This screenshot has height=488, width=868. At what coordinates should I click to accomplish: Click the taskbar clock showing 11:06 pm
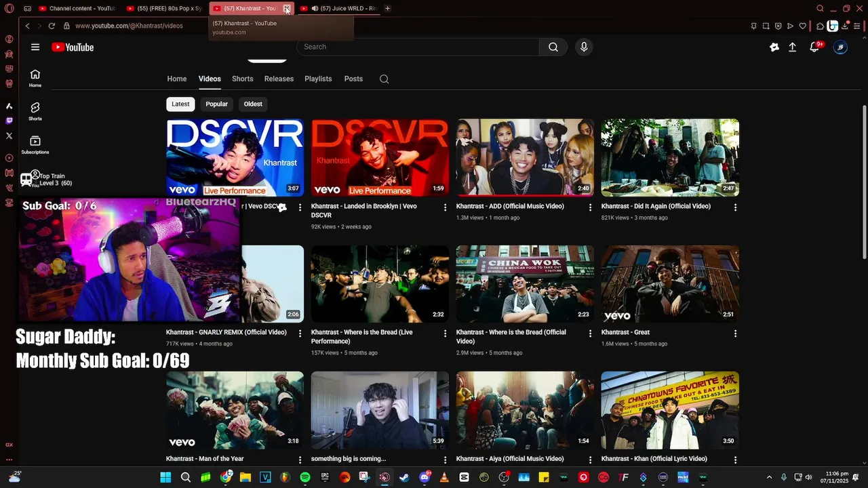pos(834,477)
